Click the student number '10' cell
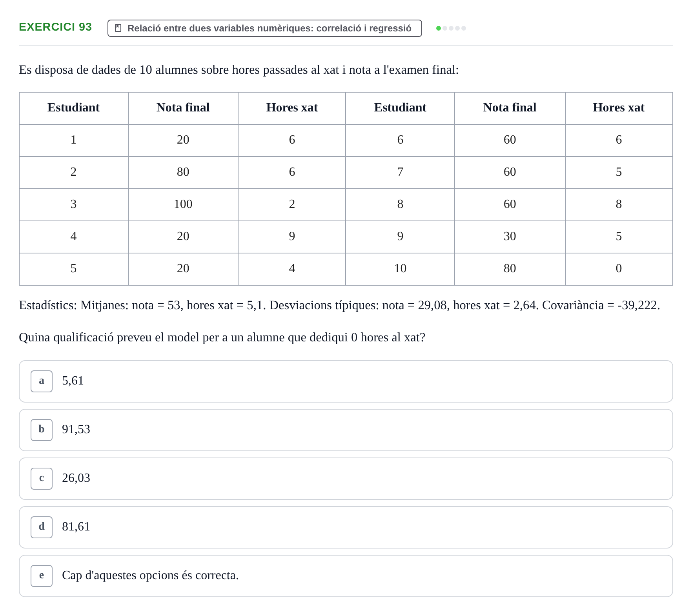 [x=400, y=269]
